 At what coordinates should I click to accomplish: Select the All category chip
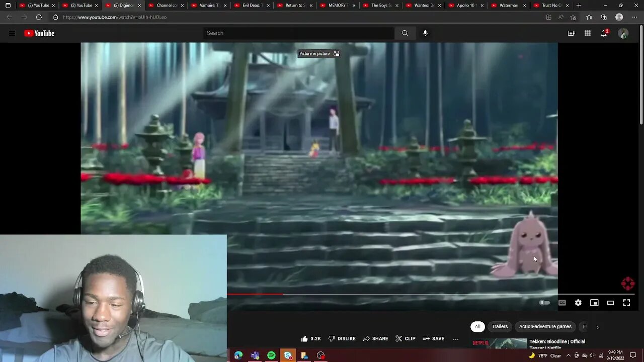pos(477,327)
